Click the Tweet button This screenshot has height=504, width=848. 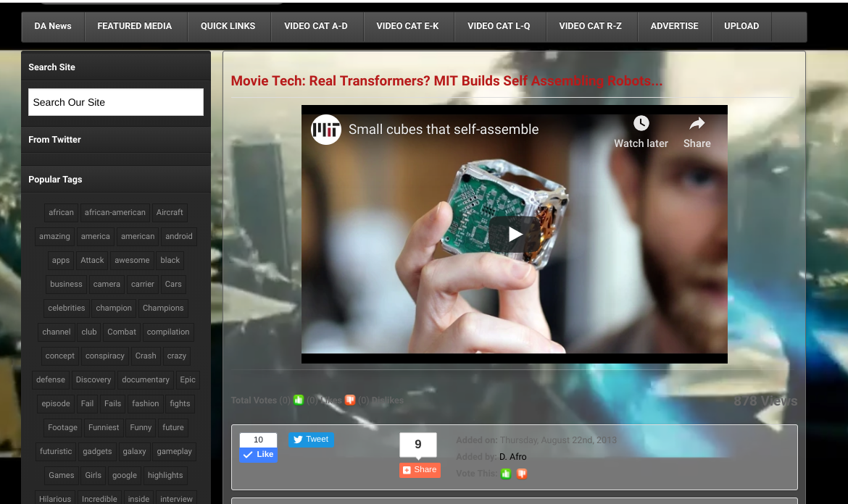311,439
